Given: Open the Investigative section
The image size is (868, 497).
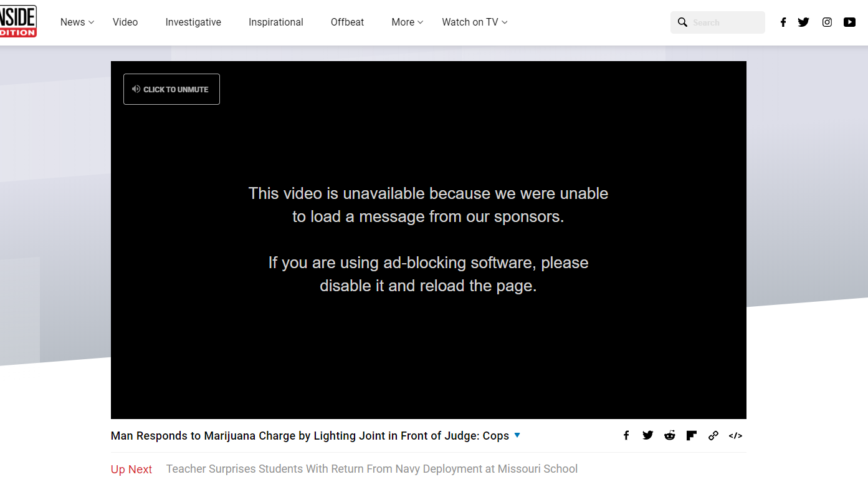Looking at the screenshot, I should coord(193,22).
